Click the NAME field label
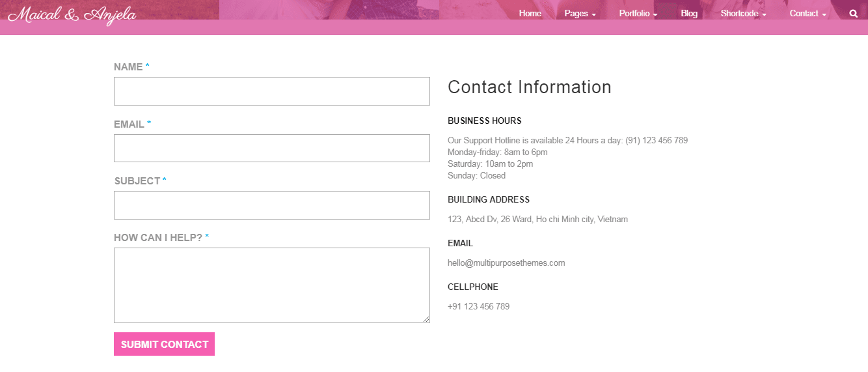The width and height of the screenshot is (868, 372). point(128,67)
